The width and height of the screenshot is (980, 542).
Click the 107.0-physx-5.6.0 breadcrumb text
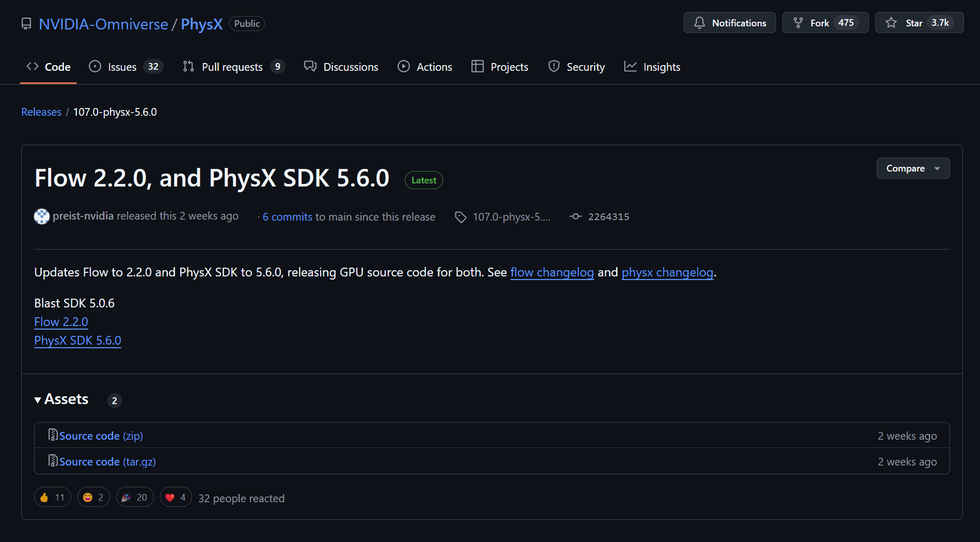pyautogui.click(x=115, y=112)
